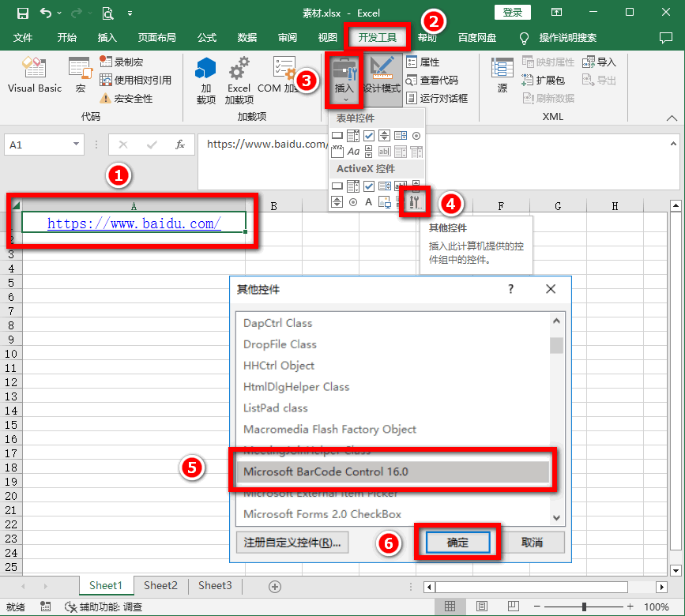Image resolution: width=685 pixels, height=616 pixels.
Task: Insert ActiveX checkbox control
Action: [x=369, y=186]
